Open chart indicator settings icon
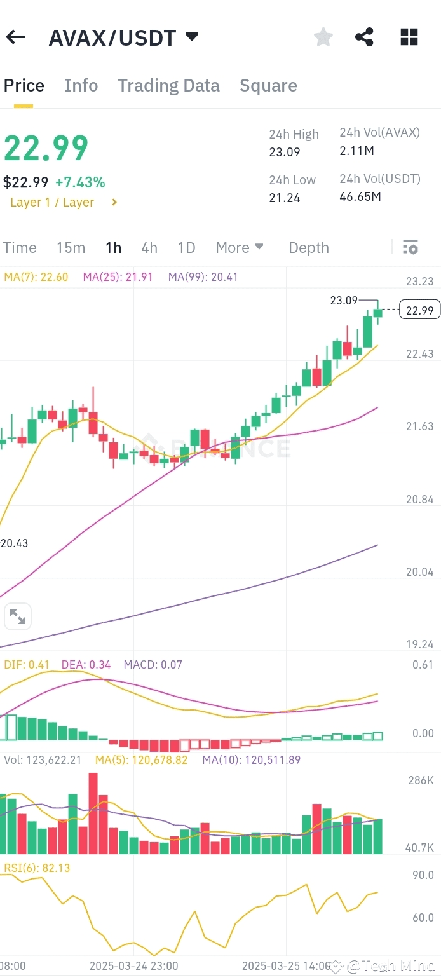The image size is (441, 980). [410, 247]
